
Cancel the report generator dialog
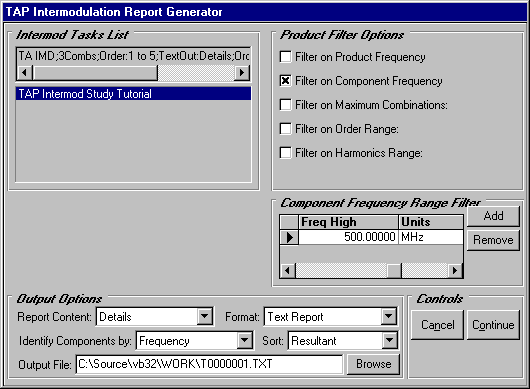(437, 325)
